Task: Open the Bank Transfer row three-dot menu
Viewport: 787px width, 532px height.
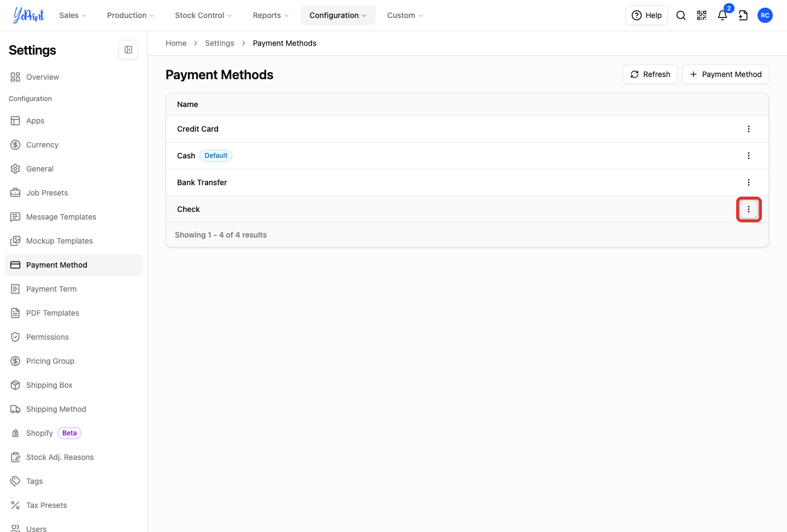Action: tap(749, 182)
